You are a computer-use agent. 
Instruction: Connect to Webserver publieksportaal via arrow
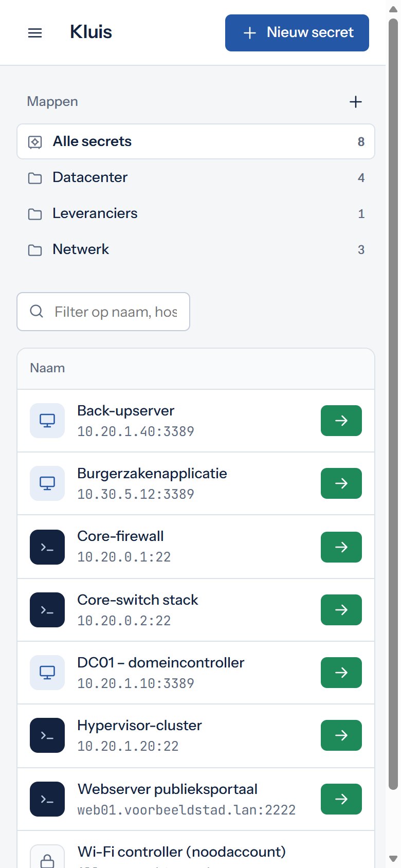pos(341,799)
